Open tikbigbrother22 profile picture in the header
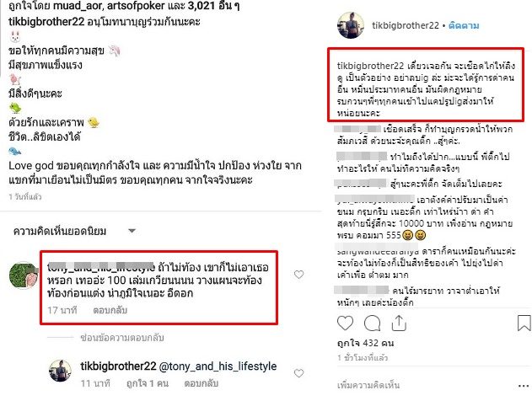This screenshot has height=401, width=532. point(351,25)
